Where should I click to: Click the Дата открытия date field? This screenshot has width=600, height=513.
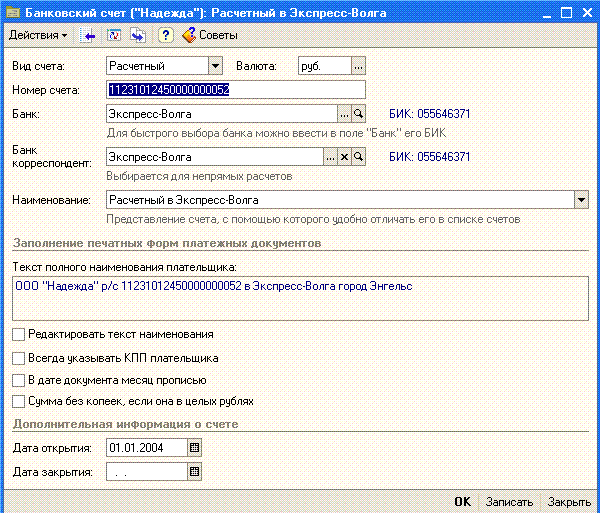point(147,448)
